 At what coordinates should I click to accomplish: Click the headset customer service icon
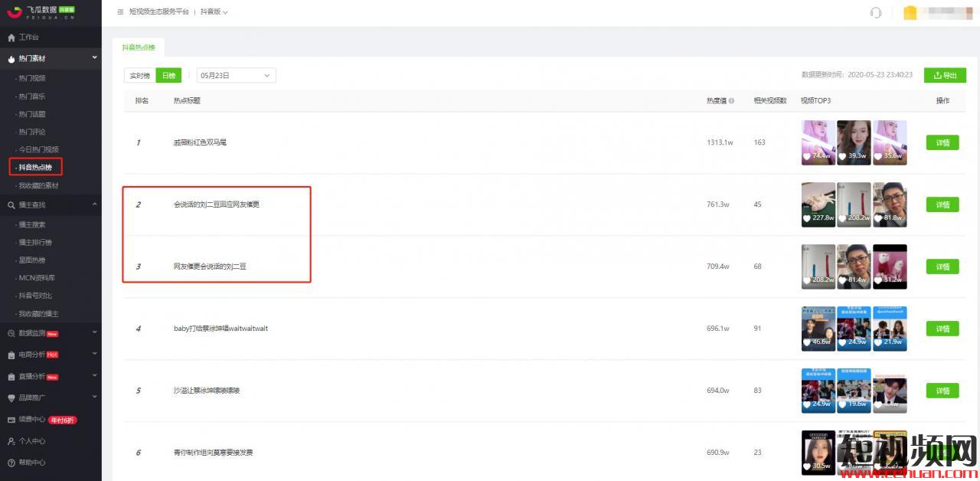coord(876,12)
